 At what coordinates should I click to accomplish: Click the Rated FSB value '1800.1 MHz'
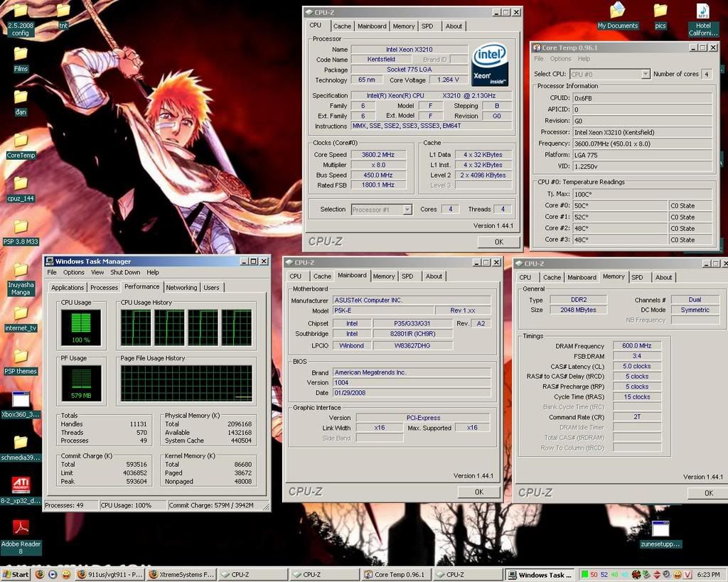378,185
